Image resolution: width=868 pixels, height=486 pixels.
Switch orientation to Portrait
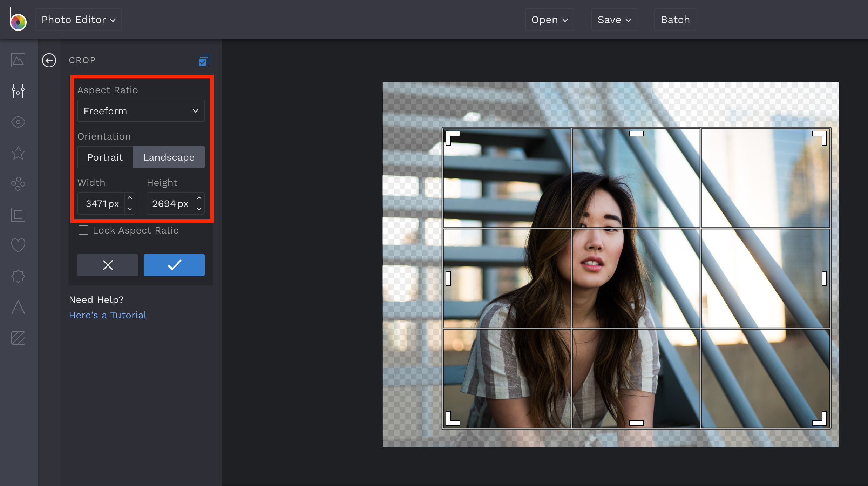[105, 157]
